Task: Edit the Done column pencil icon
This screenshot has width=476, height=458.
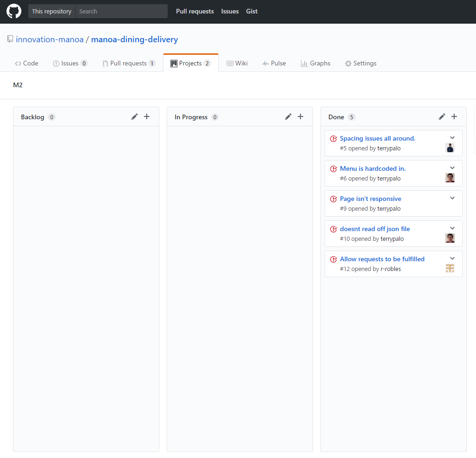Action: click(442, 117)
